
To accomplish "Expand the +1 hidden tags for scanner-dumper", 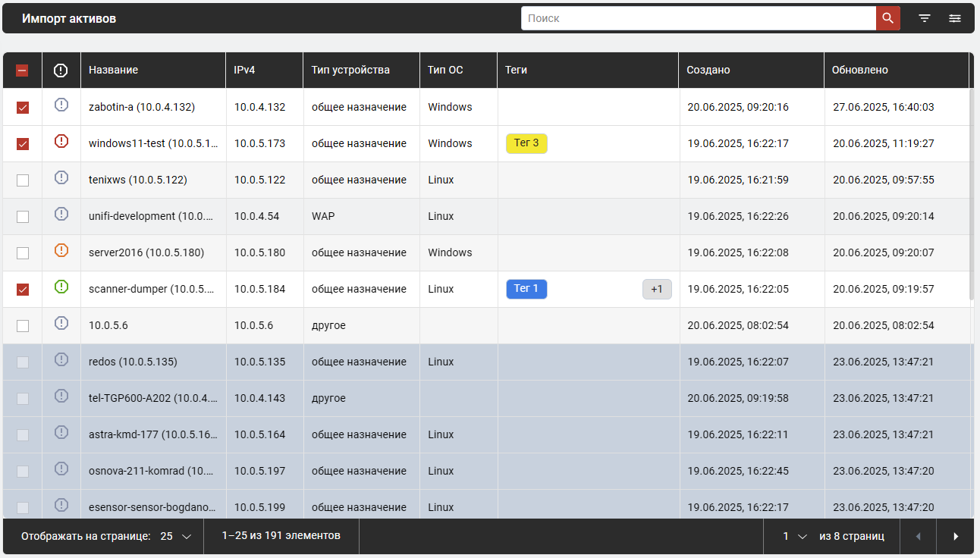I will click(x=657, y=290).
